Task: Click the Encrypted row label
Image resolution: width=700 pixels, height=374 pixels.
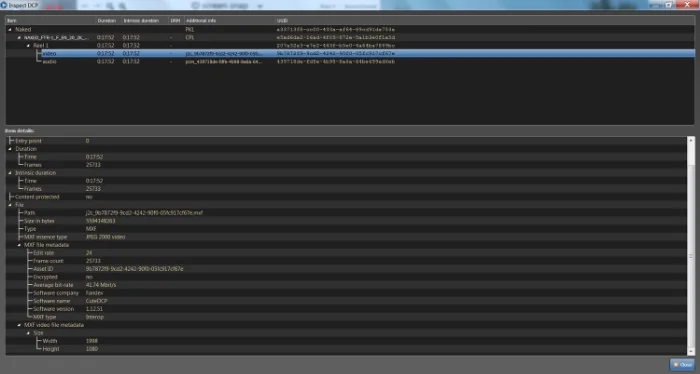Action: click(x=45, y=277)
